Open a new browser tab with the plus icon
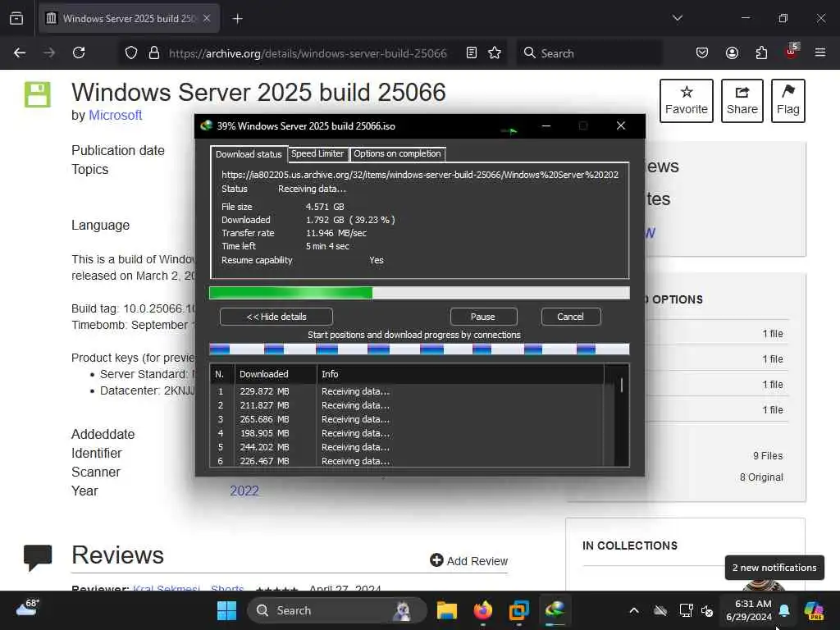840x630 pixels. [x=237, y=19]
